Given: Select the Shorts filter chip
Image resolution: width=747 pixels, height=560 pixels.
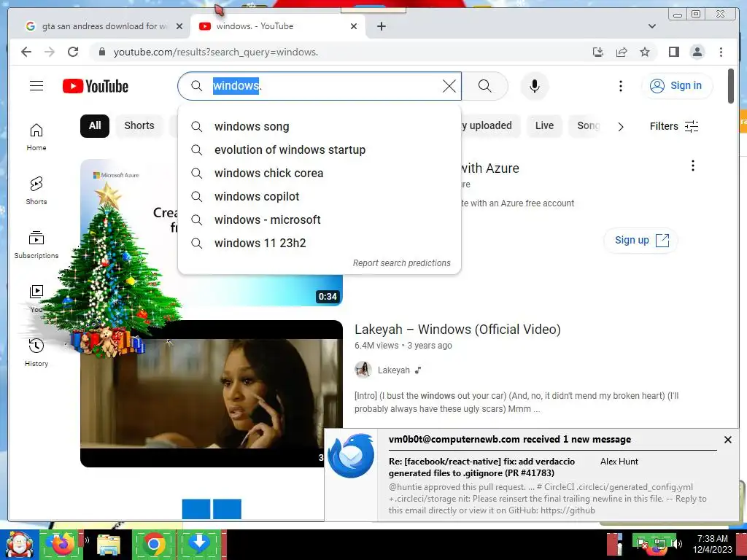Looking at the screenshot, I should pyautogui.click(x=139, y=125).
